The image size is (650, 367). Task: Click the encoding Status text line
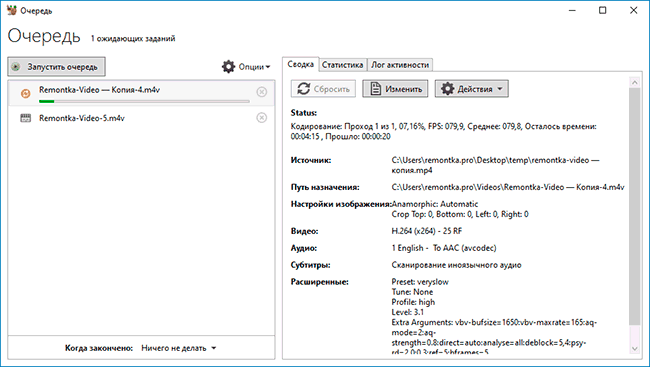pos(444,131)
